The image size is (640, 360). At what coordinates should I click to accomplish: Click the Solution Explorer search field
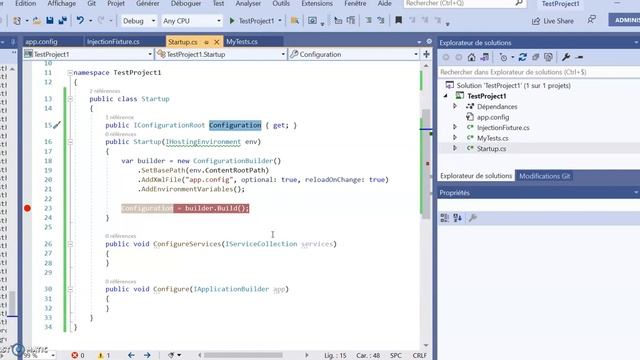pyautogui.click(x=539, y=72)
